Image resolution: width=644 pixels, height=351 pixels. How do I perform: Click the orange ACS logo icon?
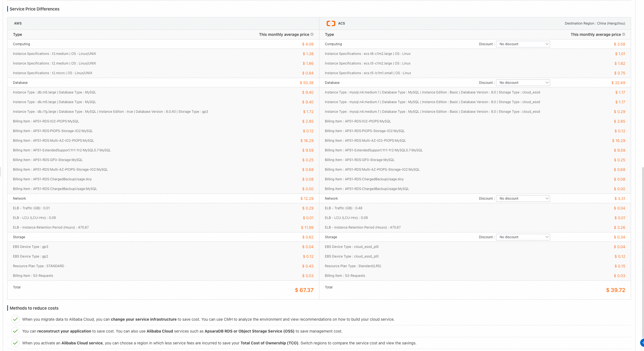pyautogui.click(x=331, y=23)
